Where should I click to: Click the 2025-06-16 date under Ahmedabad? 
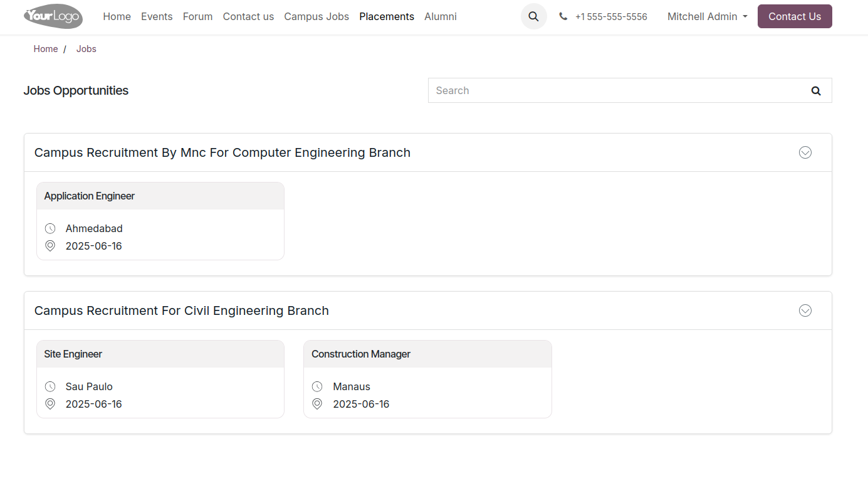[x=94, y=246]
